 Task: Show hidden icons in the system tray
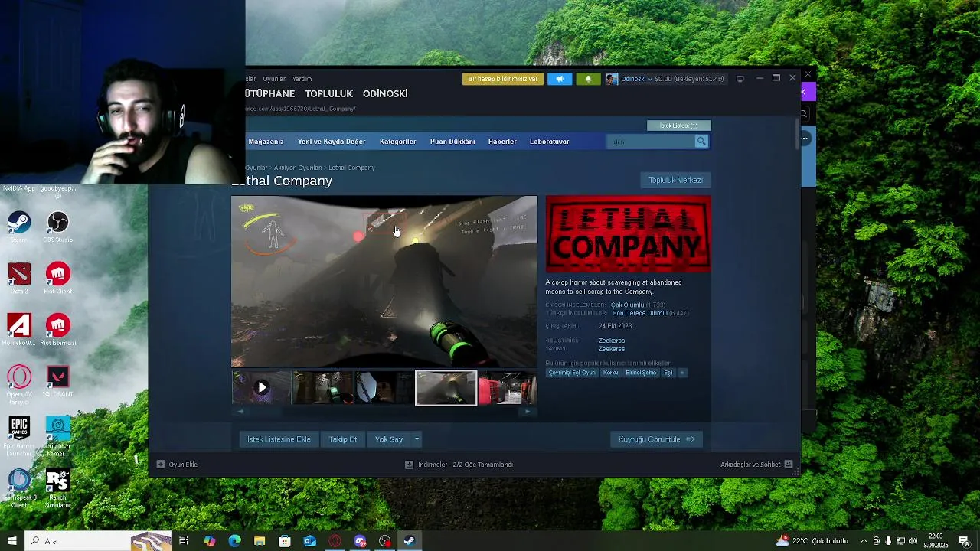click(864, 541)
